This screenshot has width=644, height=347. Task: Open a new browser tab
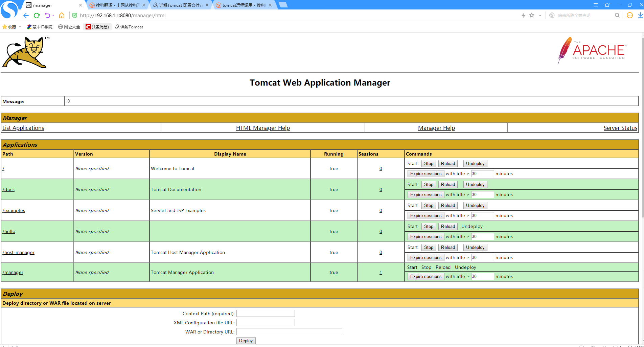pos(283,5)
